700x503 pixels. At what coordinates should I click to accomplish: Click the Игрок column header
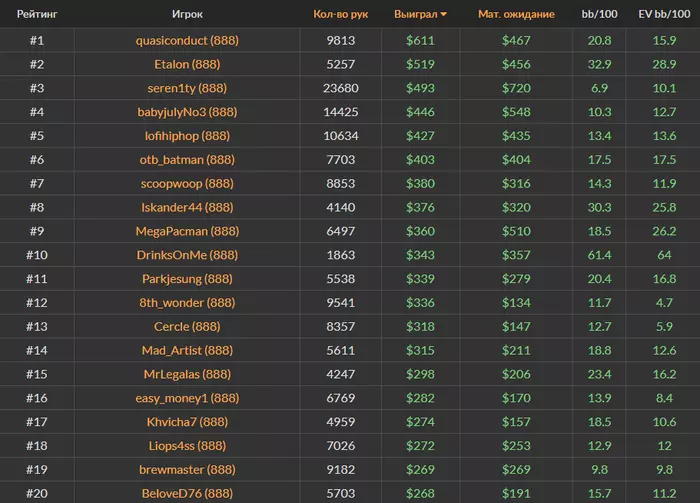point(187,15)
